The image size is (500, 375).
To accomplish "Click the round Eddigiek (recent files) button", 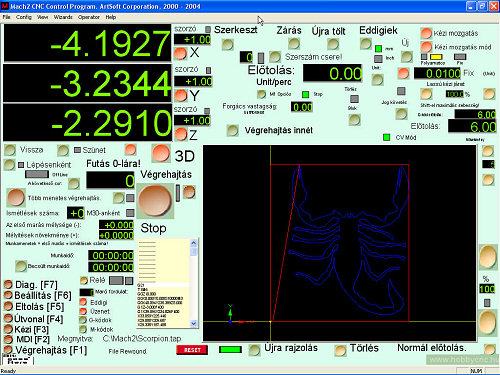I will pyautogui.click(x=366, y=43).
